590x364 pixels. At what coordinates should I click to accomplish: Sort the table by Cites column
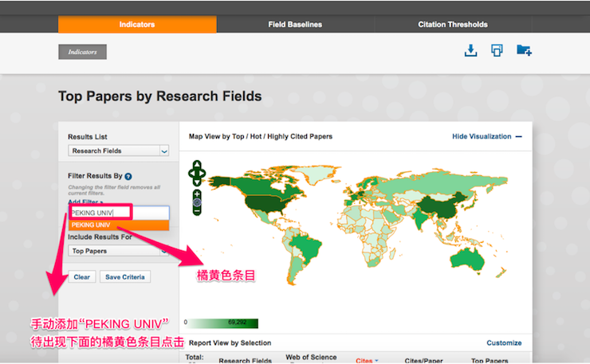tap(367, 360)
